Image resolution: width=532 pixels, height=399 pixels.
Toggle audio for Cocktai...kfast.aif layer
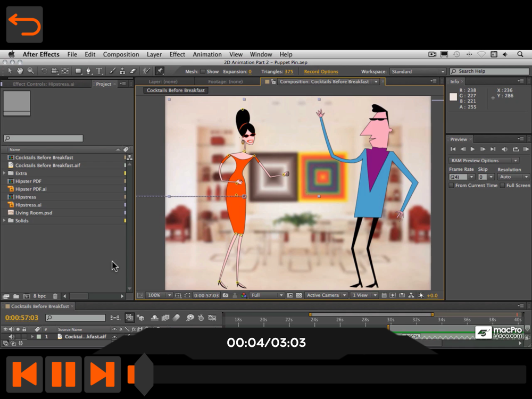(x=12, y=337)
